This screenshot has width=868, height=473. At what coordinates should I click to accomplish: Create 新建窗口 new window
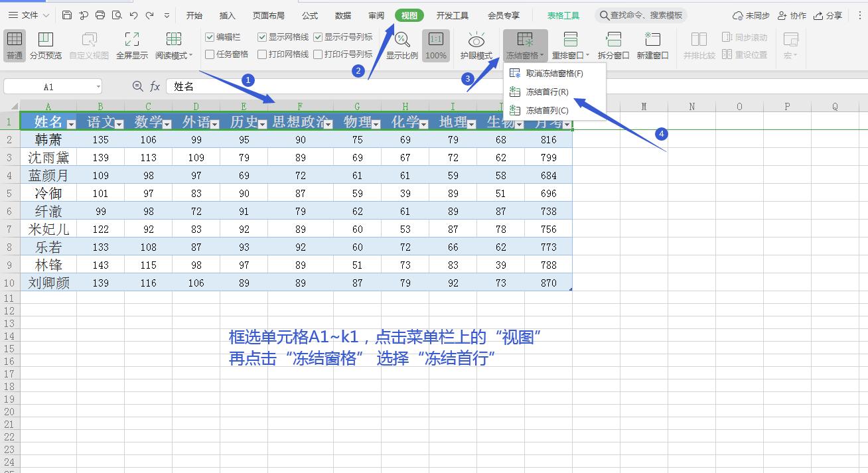[x=651, y=45]
